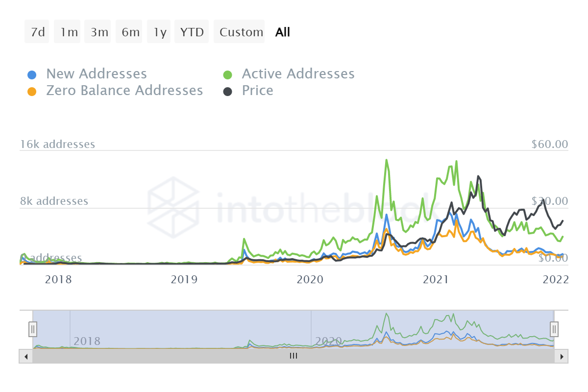Click the horizontal scrollbar thumb grip
The width and height of the screenshot is (588, 392).
(x=293, y=357)
